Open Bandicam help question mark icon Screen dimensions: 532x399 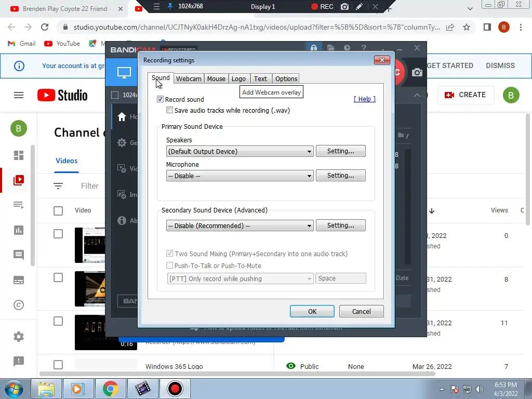(x=364, y=48)
